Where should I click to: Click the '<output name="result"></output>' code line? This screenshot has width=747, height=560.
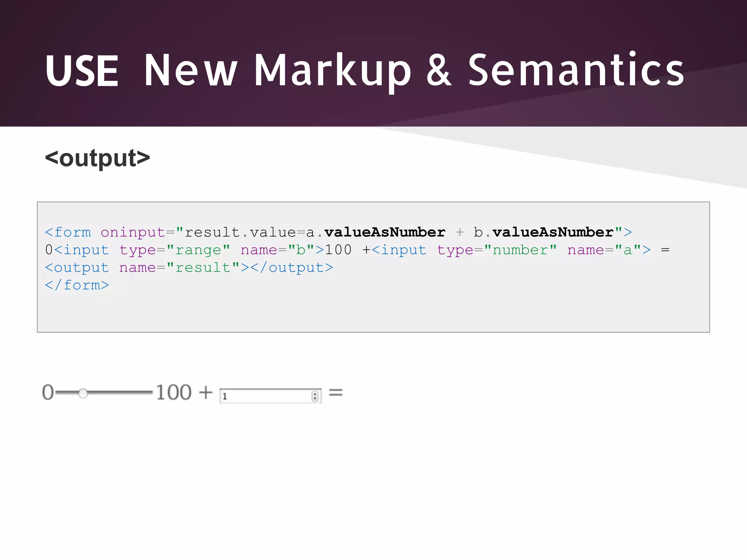click(x=189, y=268)
